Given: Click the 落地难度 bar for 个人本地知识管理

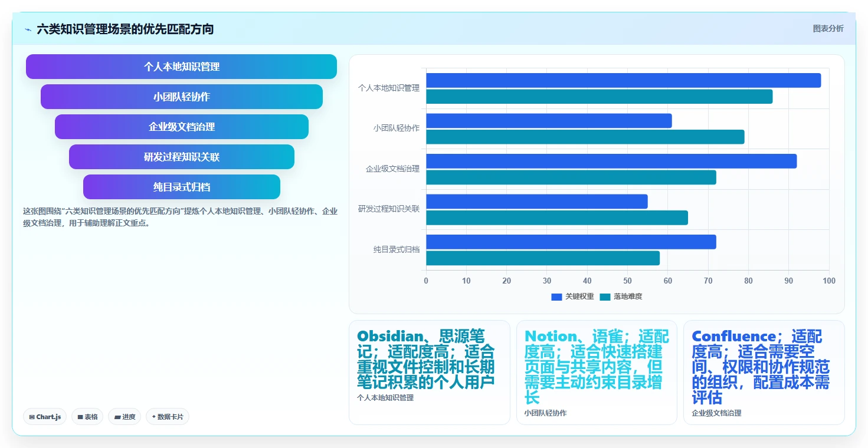Looking at the screenshot, I should coord(599,97).
